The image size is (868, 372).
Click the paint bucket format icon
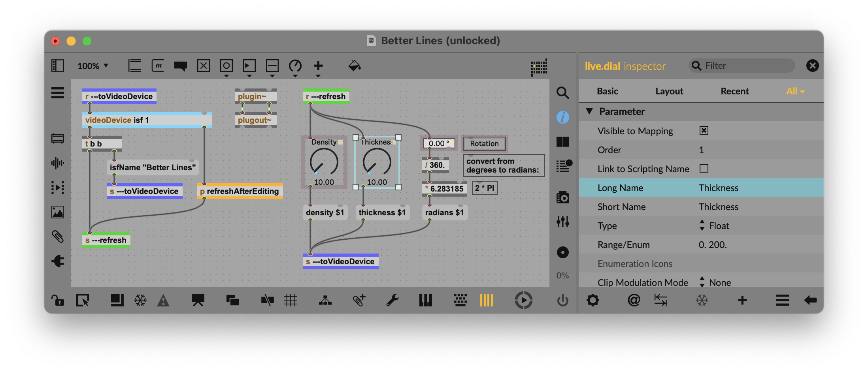pyautogui.click(x=354, y=66)
